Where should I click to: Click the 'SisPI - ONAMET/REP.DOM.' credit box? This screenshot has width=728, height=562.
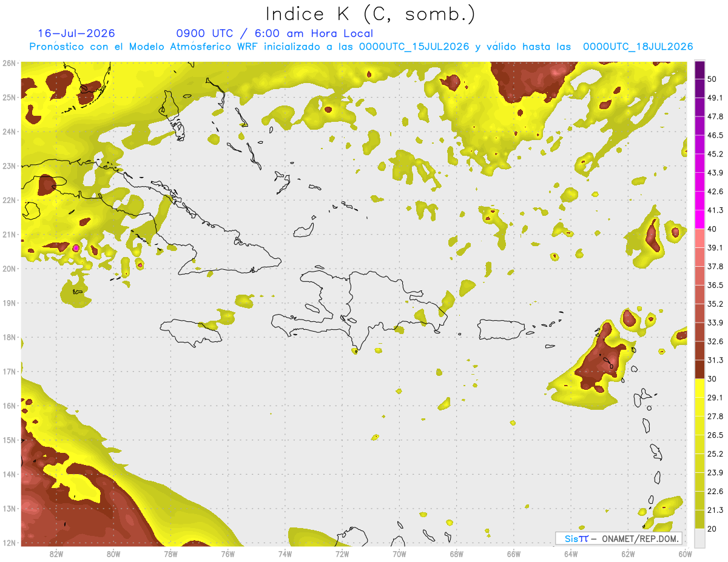click(x=619, y=538)
